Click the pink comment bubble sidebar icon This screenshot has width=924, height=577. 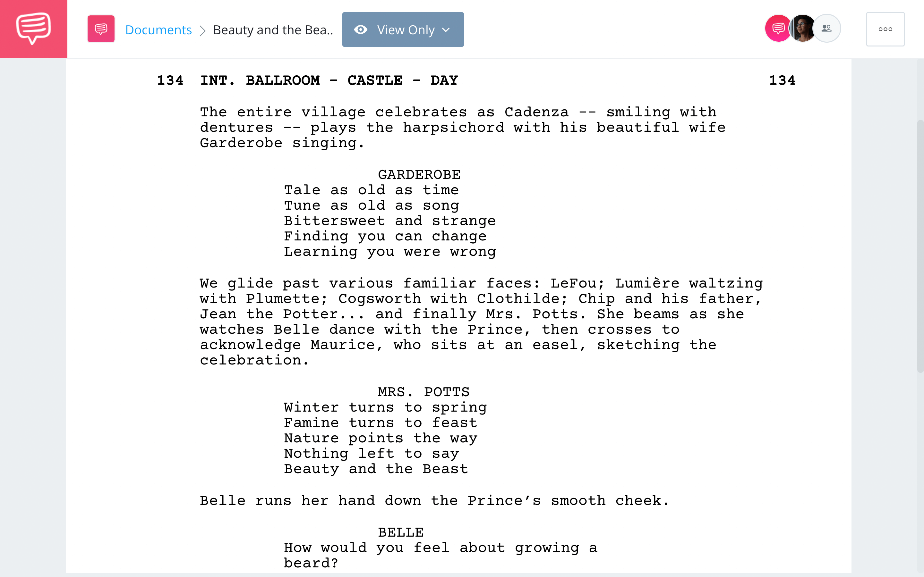click(33, 29)
